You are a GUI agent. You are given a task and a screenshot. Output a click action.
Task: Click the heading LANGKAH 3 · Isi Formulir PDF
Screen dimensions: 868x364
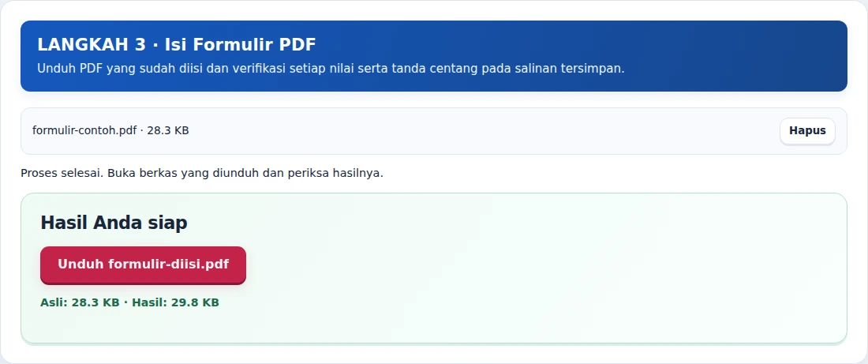177,45
